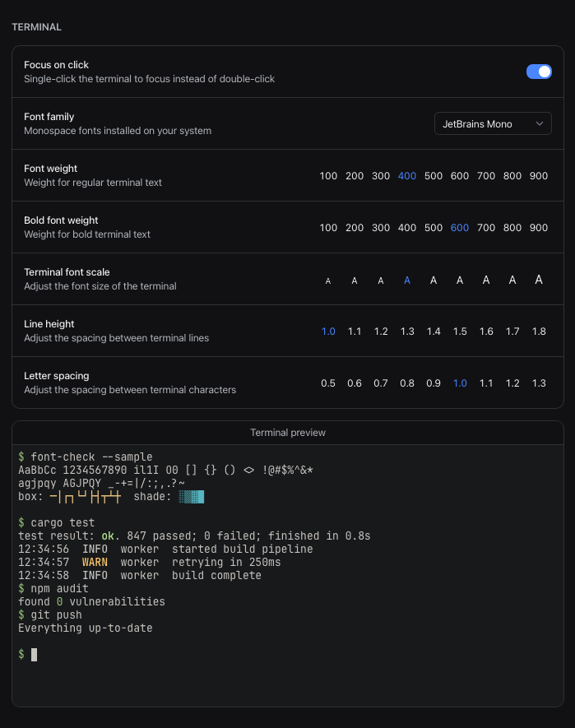Viewport: 575px width, 728px height.
Task: Select Font weight 400
Action: click(x=407, y=176)
